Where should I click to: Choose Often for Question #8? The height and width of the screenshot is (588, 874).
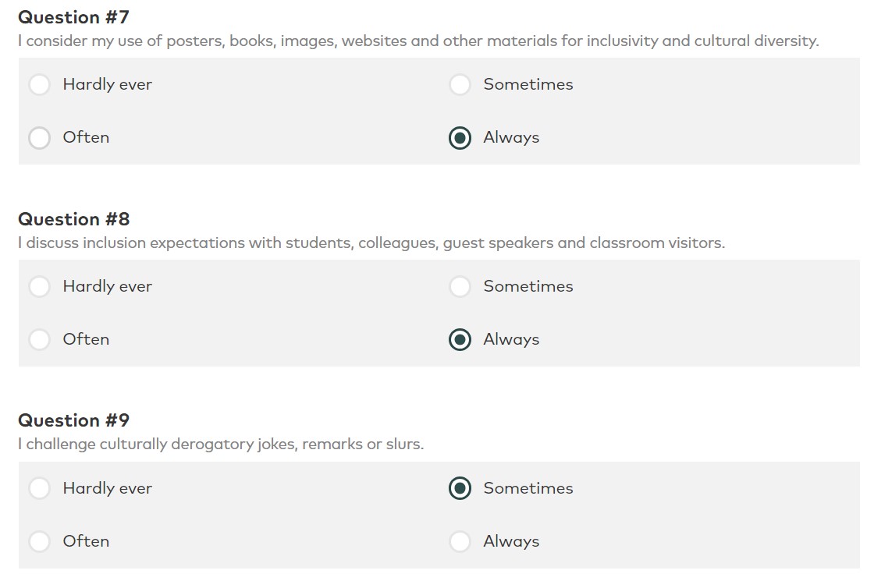(x=40, y=340)
